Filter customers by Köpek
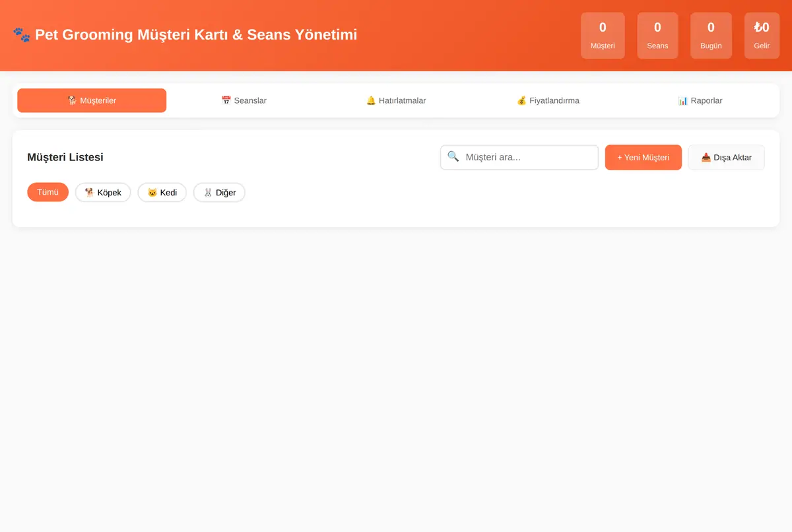This screenshot has width=792, height=532. (103, 192)
